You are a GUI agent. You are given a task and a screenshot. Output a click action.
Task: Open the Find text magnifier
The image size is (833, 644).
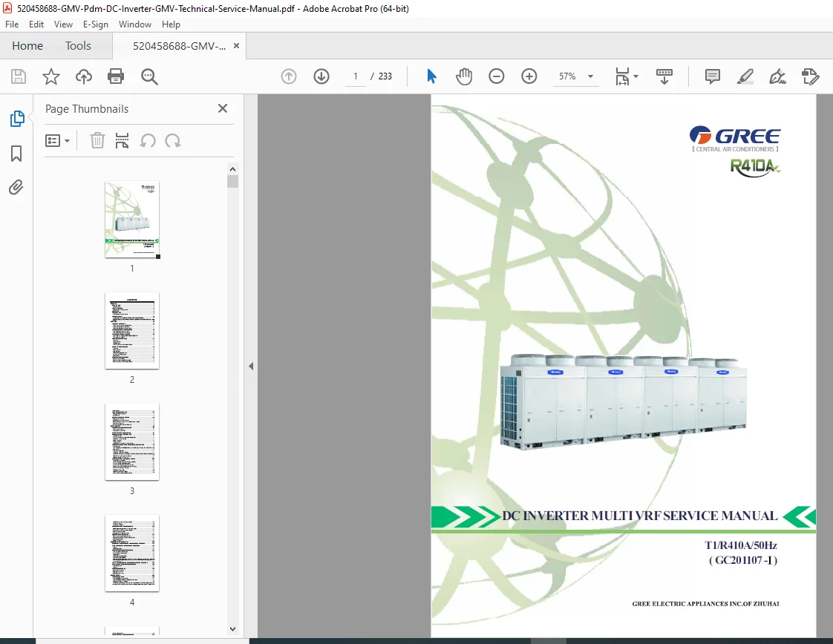click(x=149, y=76)
